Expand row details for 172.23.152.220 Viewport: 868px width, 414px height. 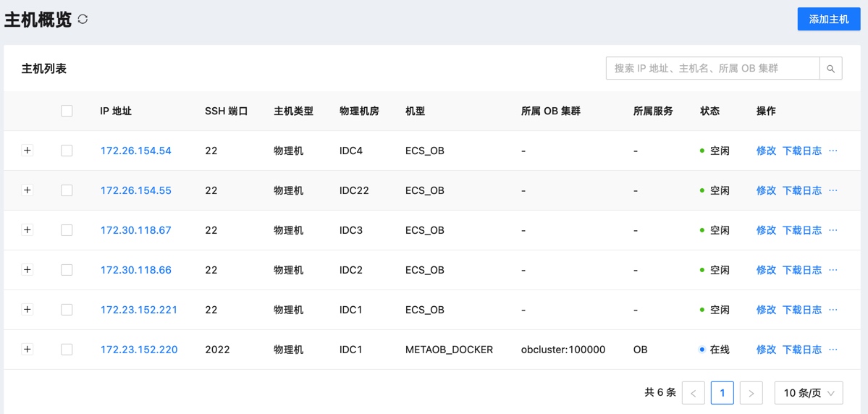[x=27, y=350]
